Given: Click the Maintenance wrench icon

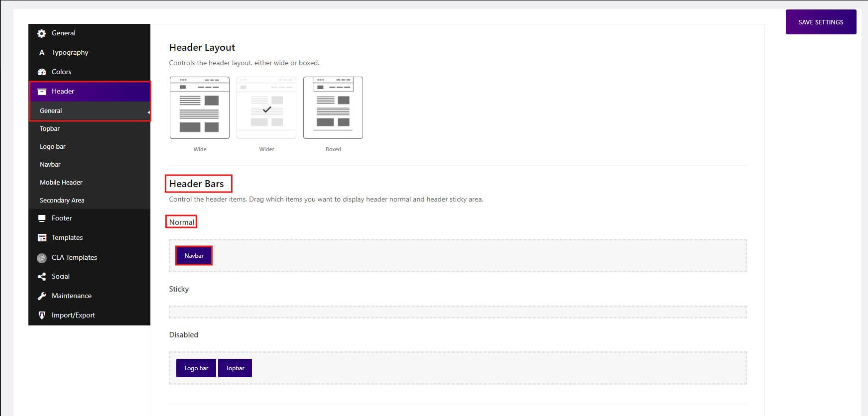Looking at the screenshot, I should pos(42,296).
